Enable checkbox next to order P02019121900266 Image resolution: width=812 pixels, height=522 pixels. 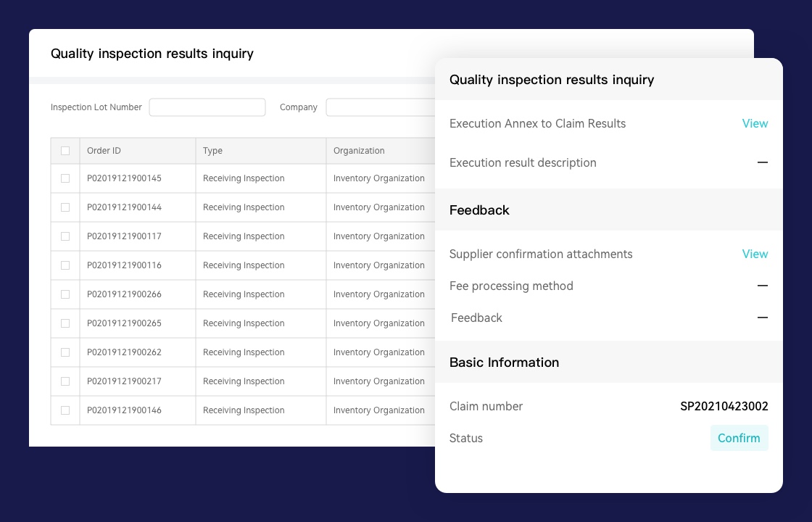65,294
